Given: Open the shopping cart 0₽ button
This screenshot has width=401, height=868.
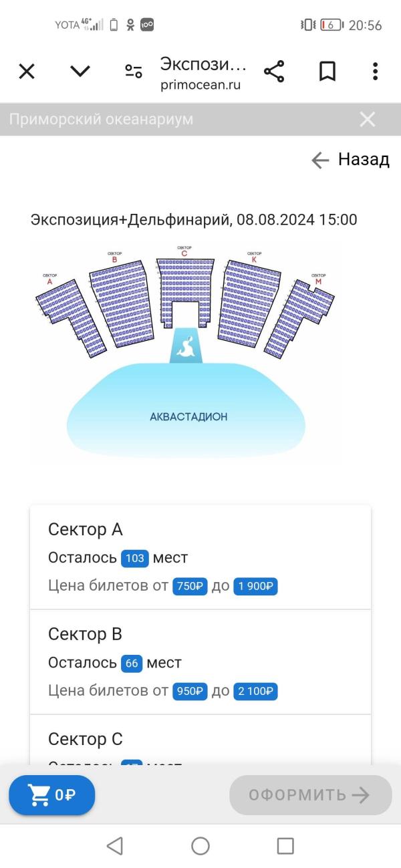Looking at the screenshot, I should 52,795.
